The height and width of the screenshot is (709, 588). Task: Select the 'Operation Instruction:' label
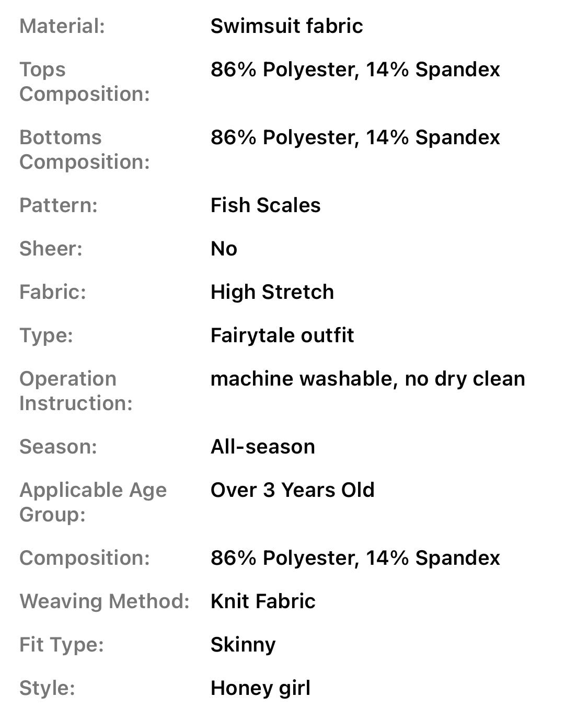[x=76, y=391]
